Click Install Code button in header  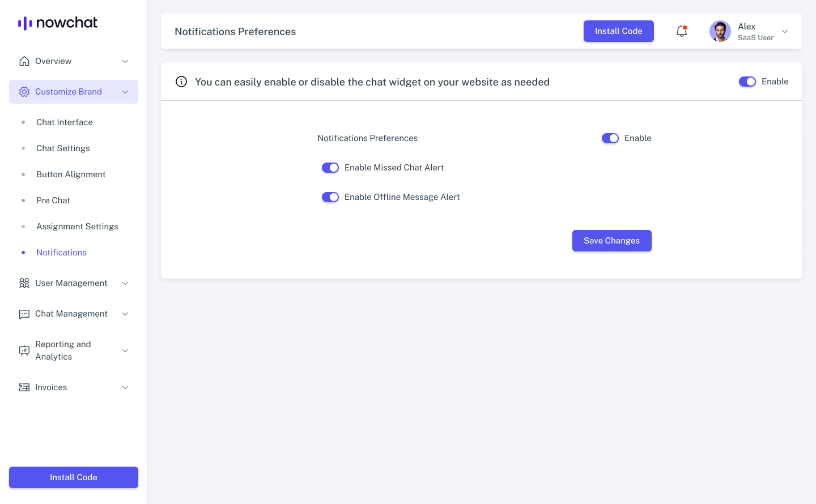coord(618,31)
